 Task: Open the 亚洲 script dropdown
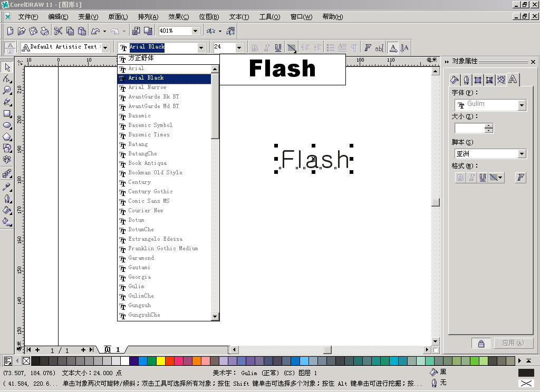[522, 153]
